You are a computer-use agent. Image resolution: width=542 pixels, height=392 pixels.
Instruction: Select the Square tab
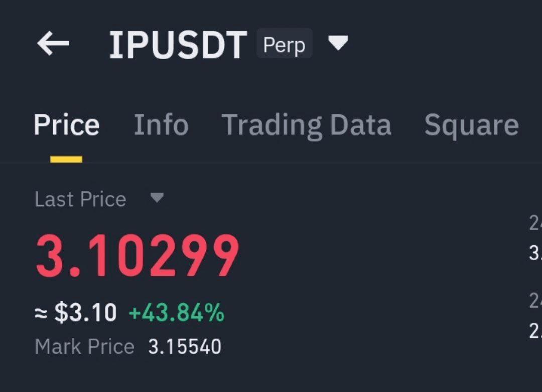point(471,125)
